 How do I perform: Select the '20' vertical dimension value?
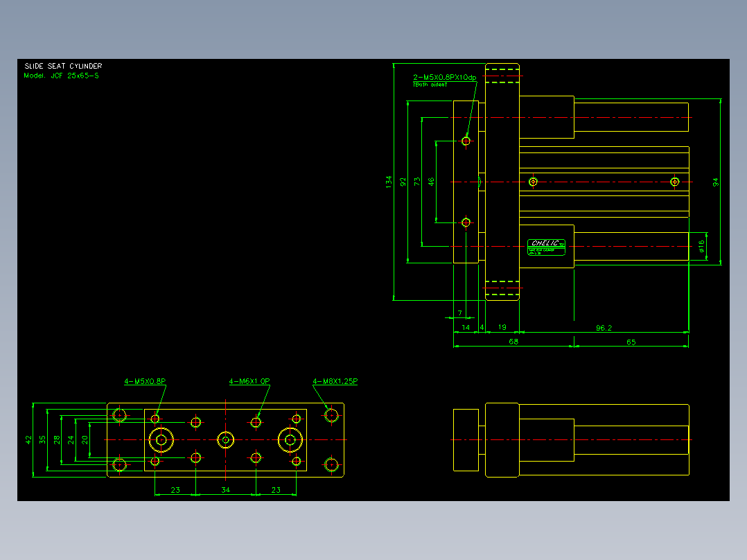point(85,440)
